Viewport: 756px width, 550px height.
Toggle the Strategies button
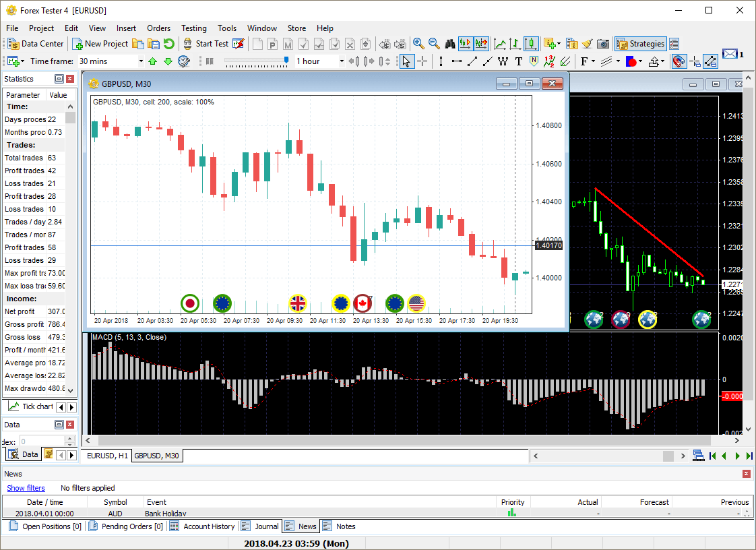641,44
